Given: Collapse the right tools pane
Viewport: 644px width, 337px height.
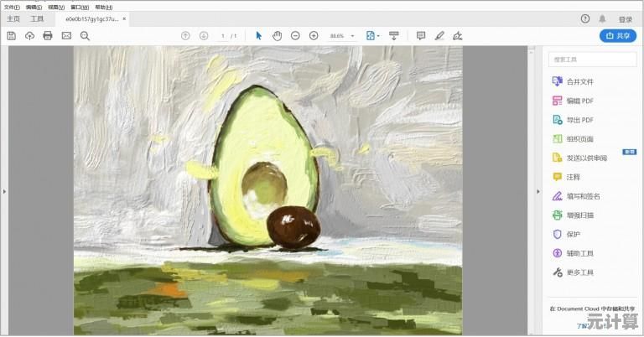Looking at the screenshot, I should coord(538,191).
